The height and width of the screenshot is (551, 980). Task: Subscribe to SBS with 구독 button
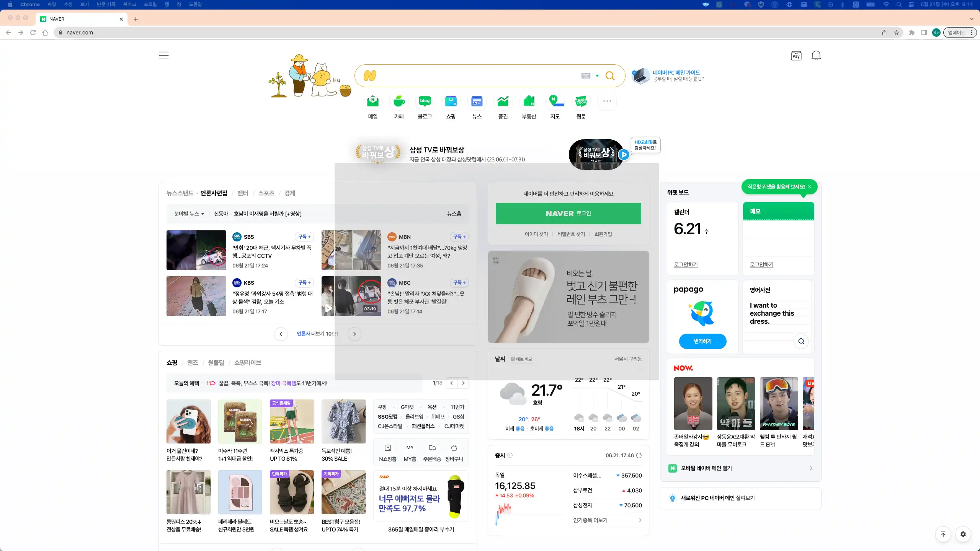tap(304, 237)
